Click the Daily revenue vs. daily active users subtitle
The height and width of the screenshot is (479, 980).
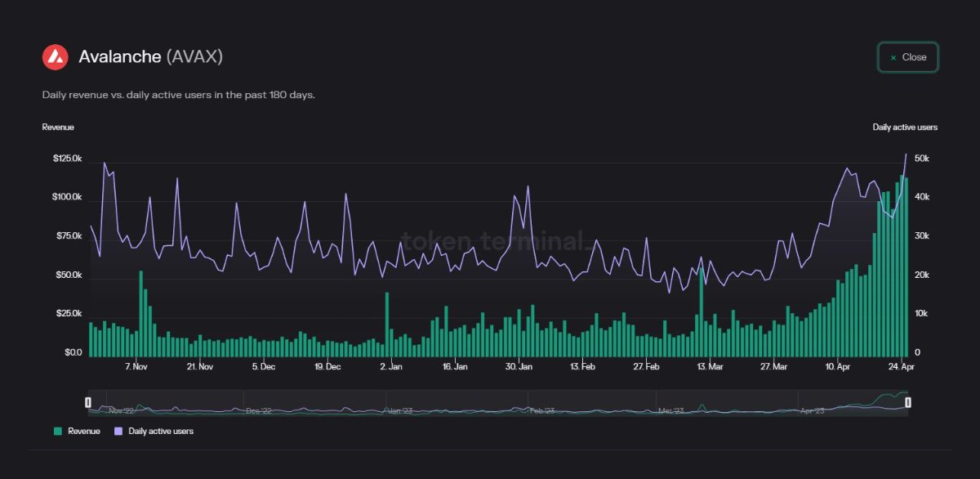click(x=179, y=95)
